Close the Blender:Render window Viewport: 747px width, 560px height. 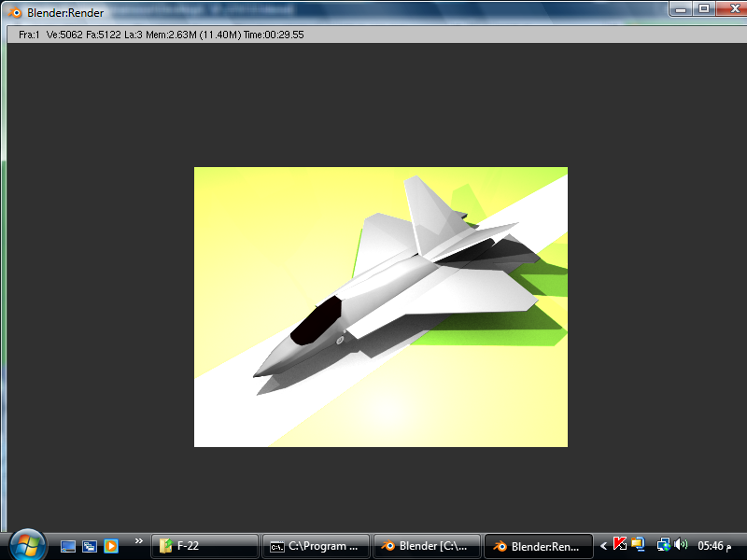point(733,8)
